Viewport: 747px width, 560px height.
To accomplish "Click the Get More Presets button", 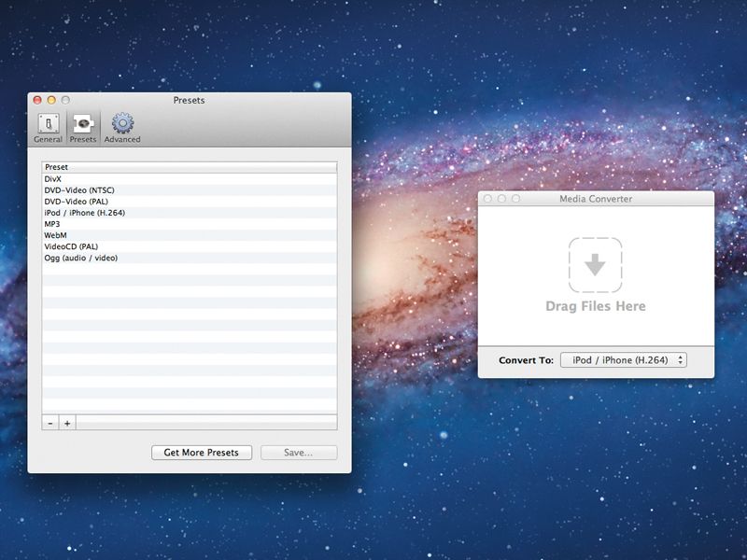I will tap(201, 452).
